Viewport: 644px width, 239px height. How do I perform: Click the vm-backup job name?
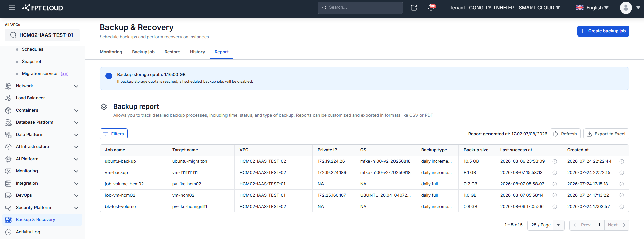[116, 173]
